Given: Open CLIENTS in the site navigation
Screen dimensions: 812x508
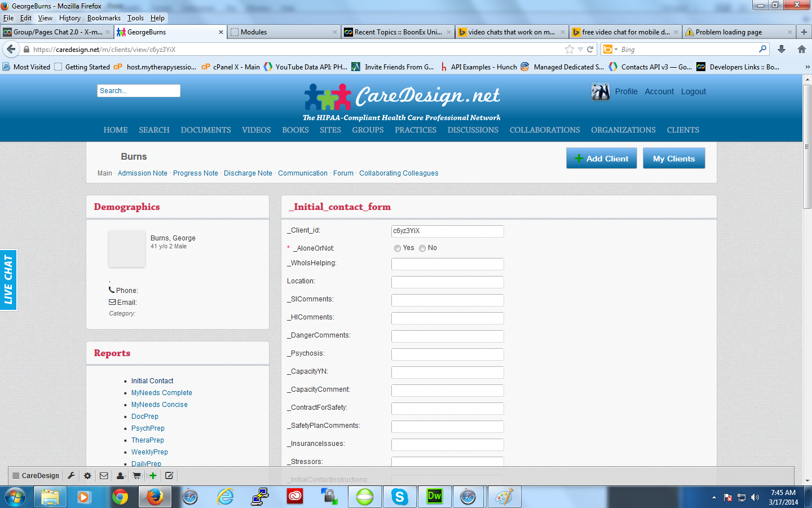Looking at the screenshot, I should click(683, 130).
